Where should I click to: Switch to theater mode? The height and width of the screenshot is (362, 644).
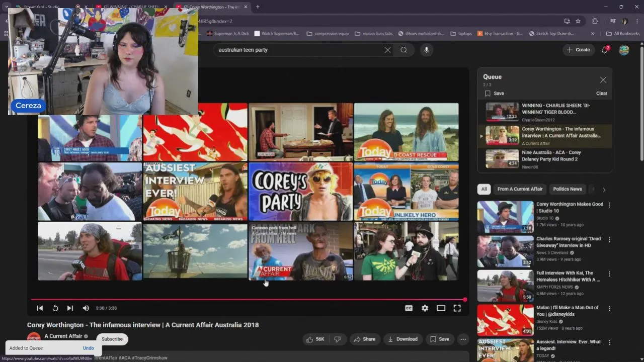[x=441, y=308]
